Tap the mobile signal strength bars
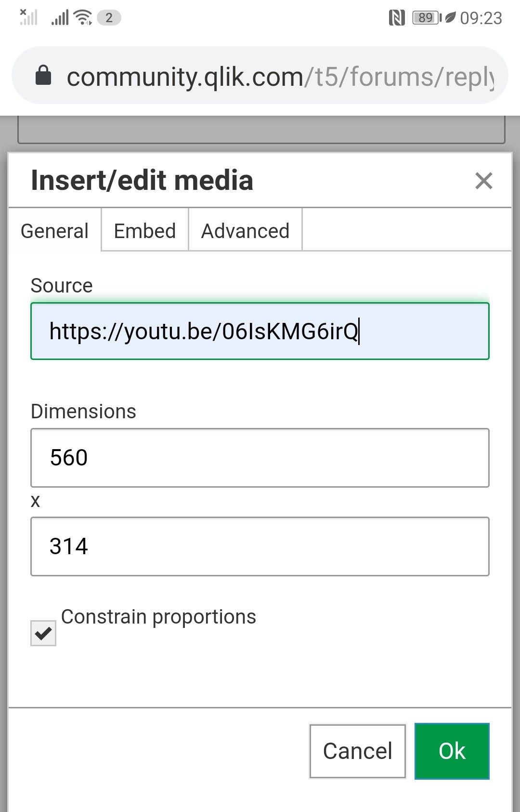 tap(60, 18)
